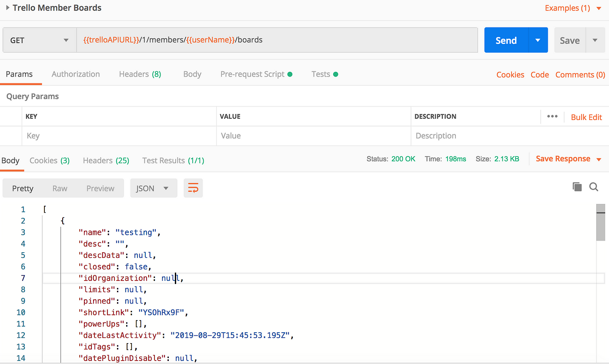Click the Value input cell

314,136
